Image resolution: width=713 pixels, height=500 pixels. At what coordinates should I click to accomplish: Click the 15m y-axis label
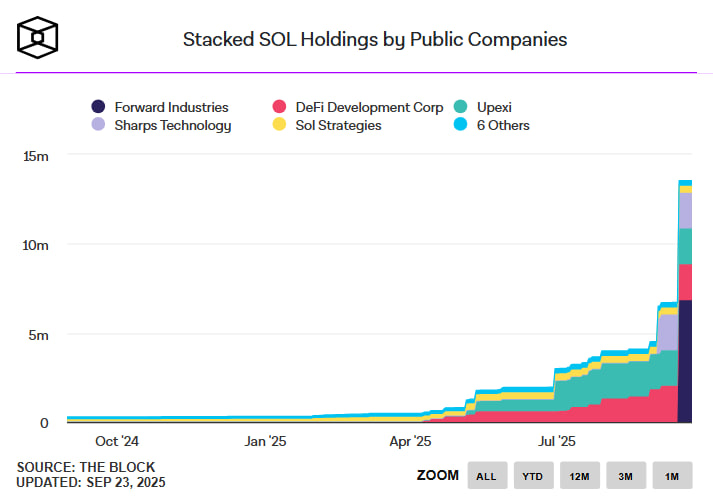(36, 156)
